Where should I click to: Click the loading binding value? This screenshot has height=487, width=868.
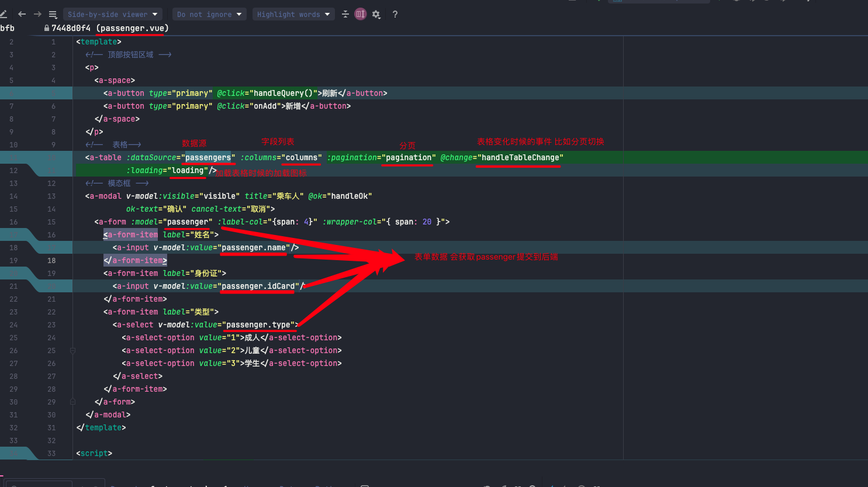tap(188, 170)
